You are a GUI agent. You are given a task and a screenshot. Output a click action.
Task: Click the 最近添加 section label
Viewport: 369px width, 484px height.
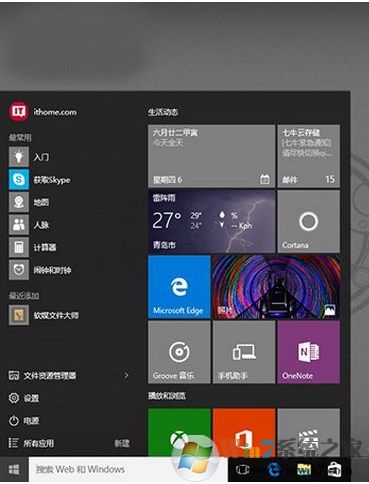[24, 295]
